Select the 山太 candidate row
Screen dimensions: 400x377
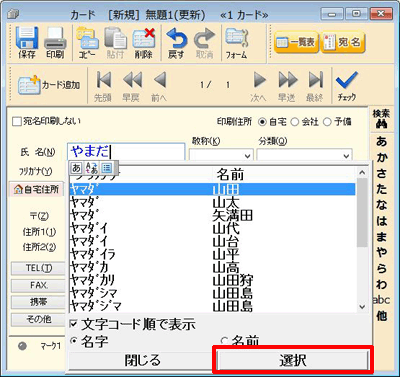[212, 202]
